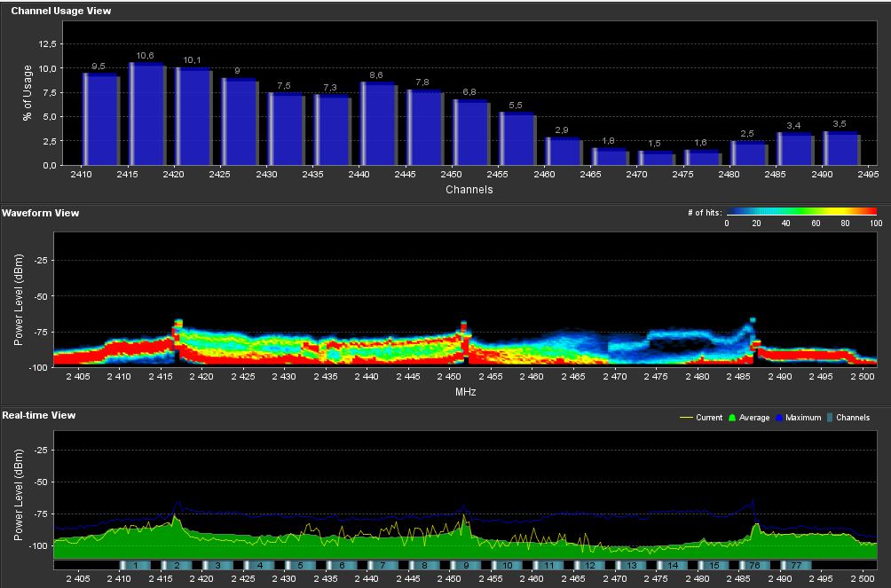
Task: Click the 3,5 usage bar at 2490
Action: [x=840, y=148]
